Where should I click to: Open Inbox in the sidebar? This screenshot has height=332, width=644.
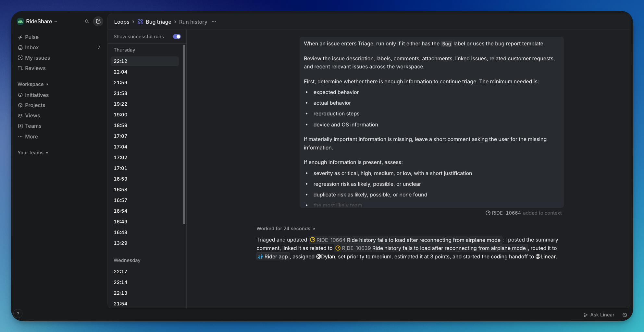pyautogui.click(x=32, y=47)
